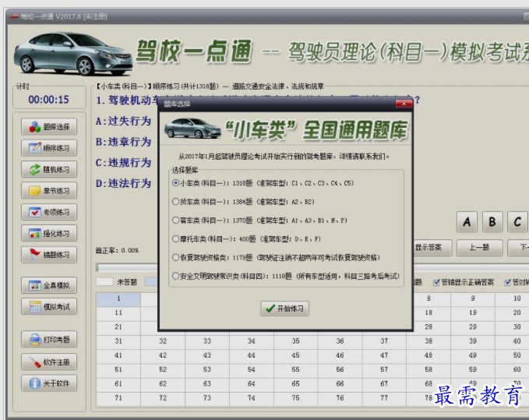Open 专项练习 practice
The height and width of the screenshot is (420, 529).
[49, 212]
